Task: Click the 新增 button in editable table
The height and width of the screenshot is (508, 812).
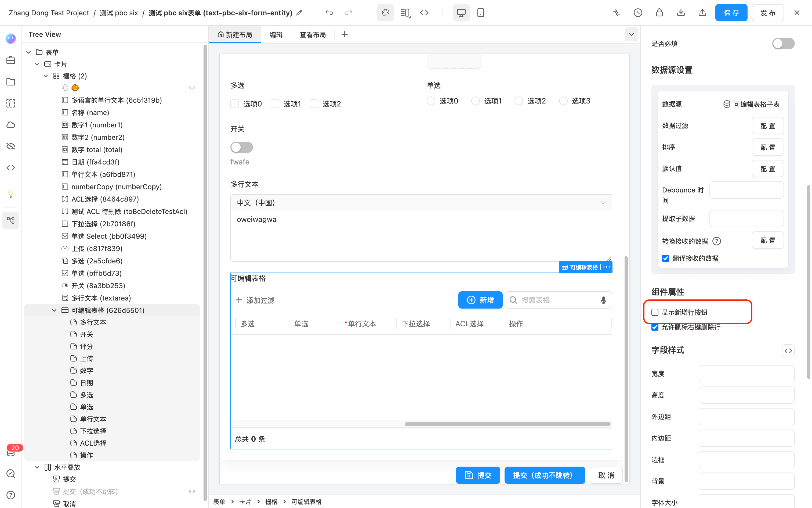Action: pos(480,300)
